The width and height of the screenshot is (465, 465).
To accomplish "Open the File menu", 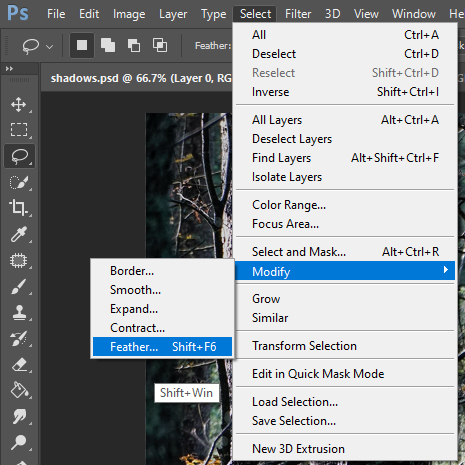I will coord(56,14).
